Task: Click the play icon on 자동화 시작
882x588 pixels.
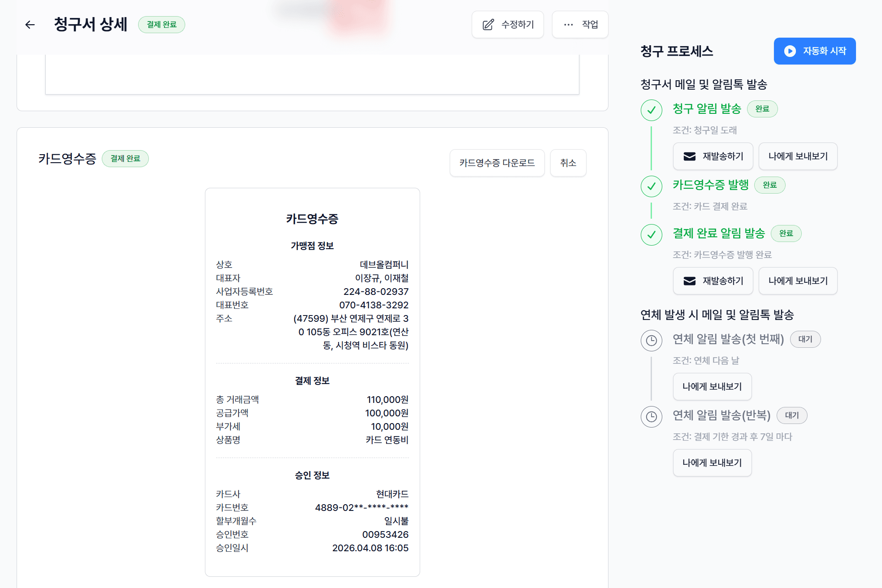Action: click(790, 51)
